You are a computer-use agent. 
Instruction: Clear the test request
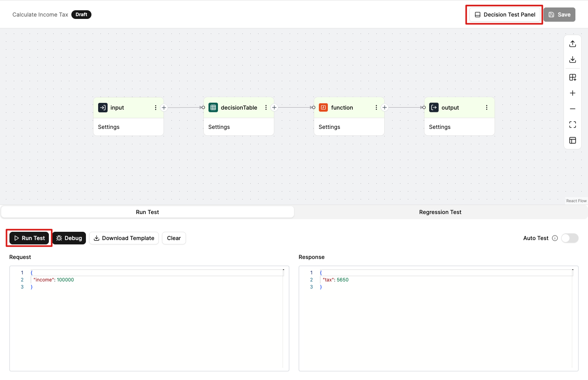[174, 238]
